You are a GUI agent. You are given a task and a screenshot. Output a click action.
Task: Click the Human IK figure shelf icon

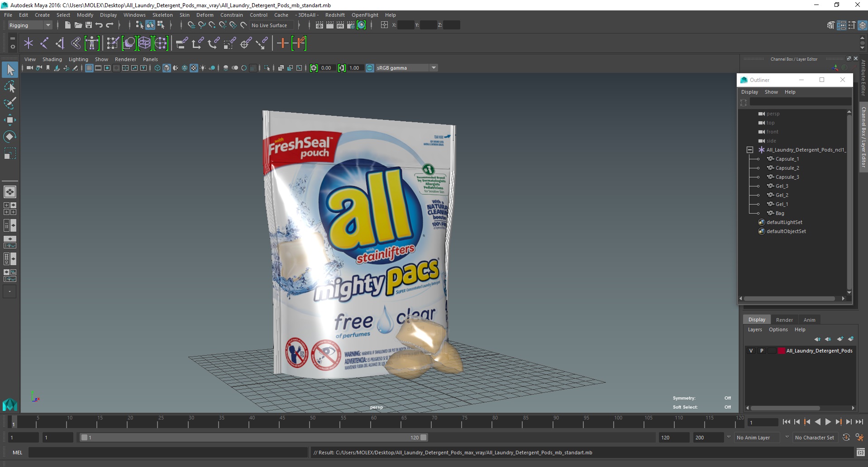pos(92,43)
